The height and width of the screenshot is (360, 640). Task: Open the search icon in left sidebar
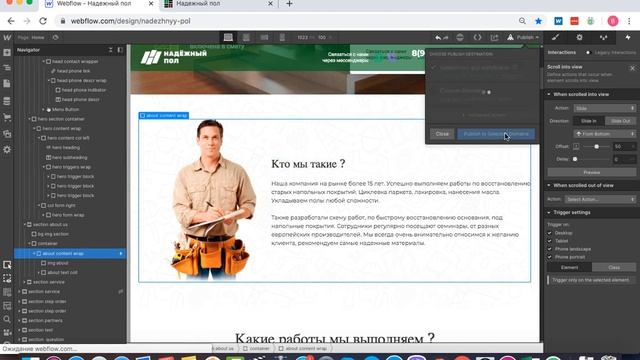point(7,319)
